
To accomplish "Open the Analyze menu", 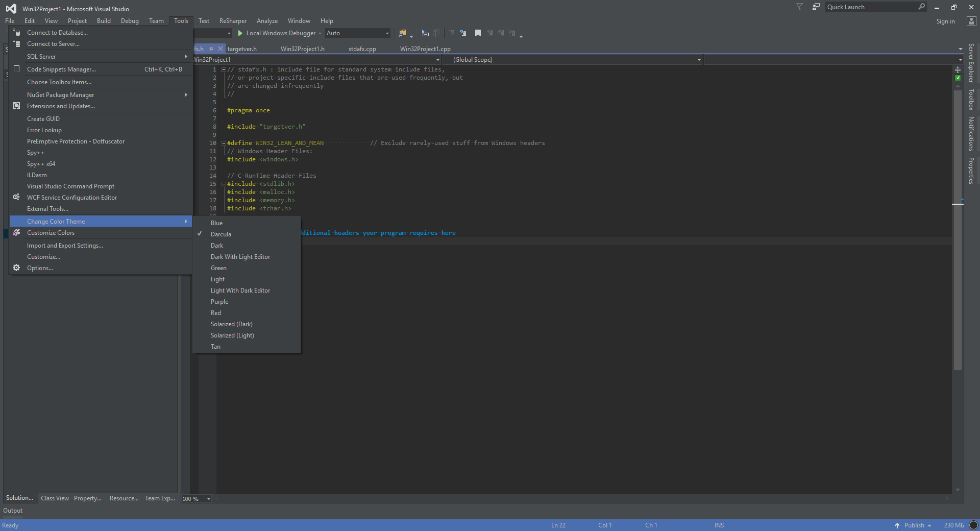I will tap(267, 21).
